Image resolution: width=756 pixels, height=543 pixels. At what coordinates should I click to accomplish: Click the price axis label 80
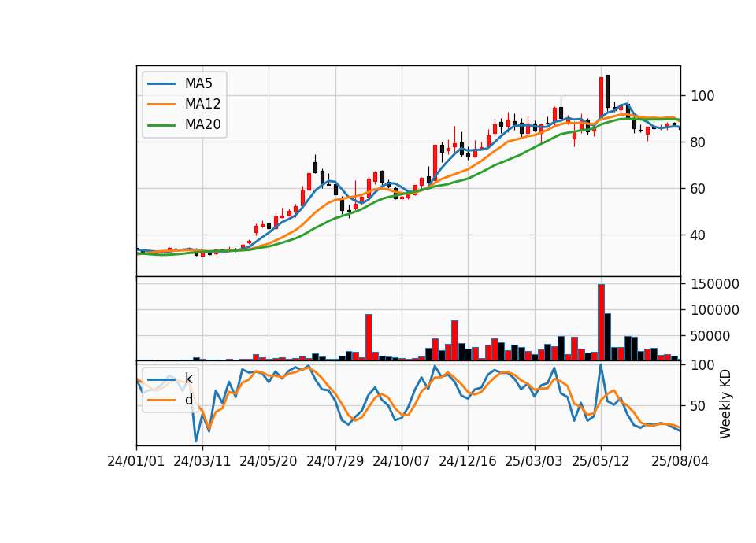(x=699, y=142)
